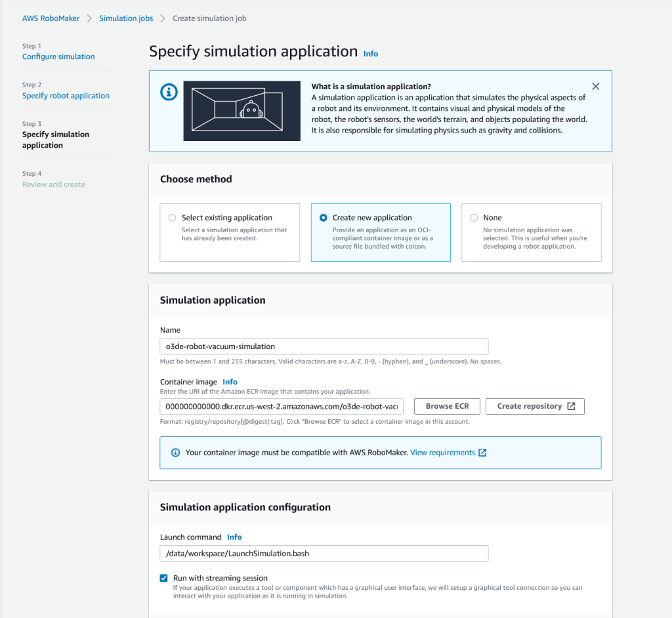Click Create repository button
This screenshot has height=618, width=672.
[x=535, y=406]
